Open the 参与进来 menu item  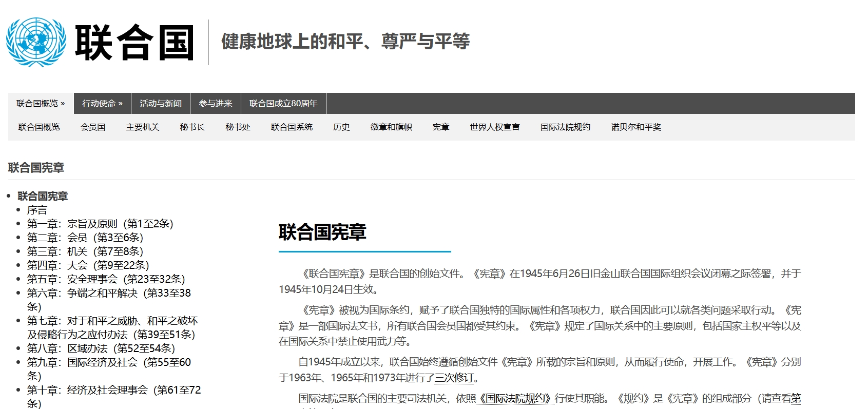pyautogui.click(x=216, y=104)
